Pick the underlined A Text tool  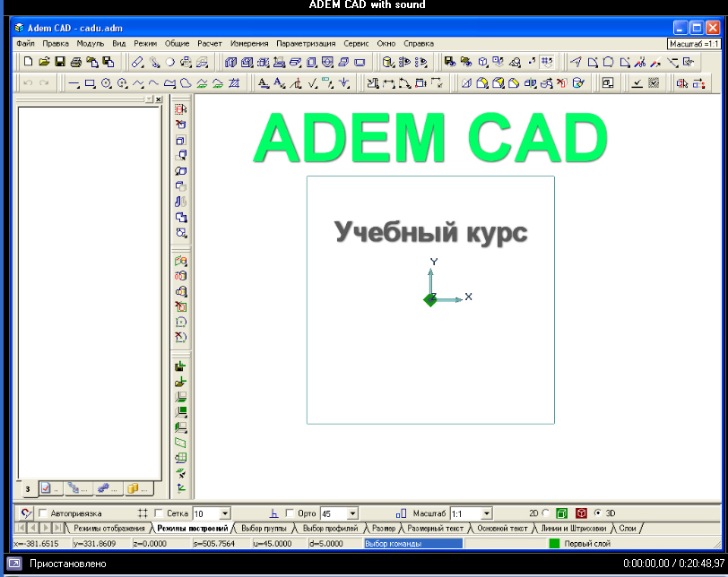pyautogui.click(x=264, y=83)
